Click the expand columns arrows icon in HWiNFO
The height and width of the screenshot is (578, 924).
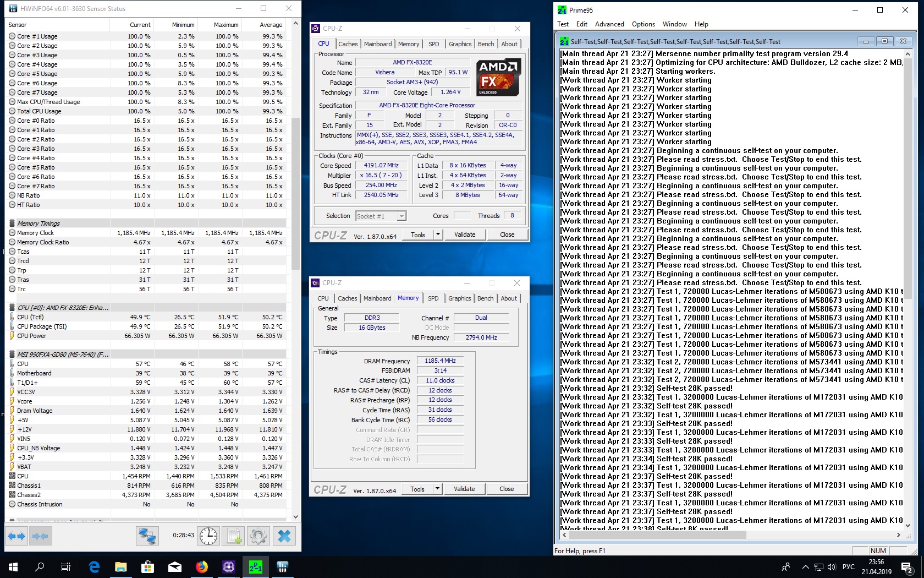[16, 536]
